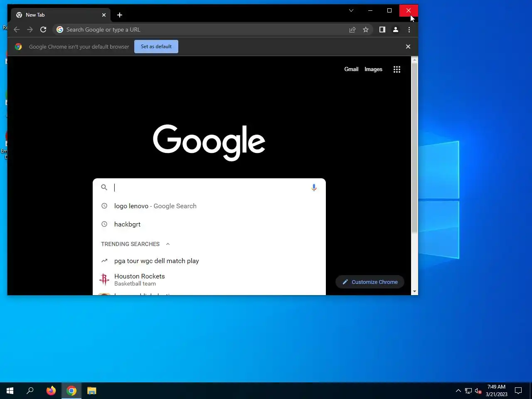
Task: Select the New Tab tab
Action: point(61,15)
